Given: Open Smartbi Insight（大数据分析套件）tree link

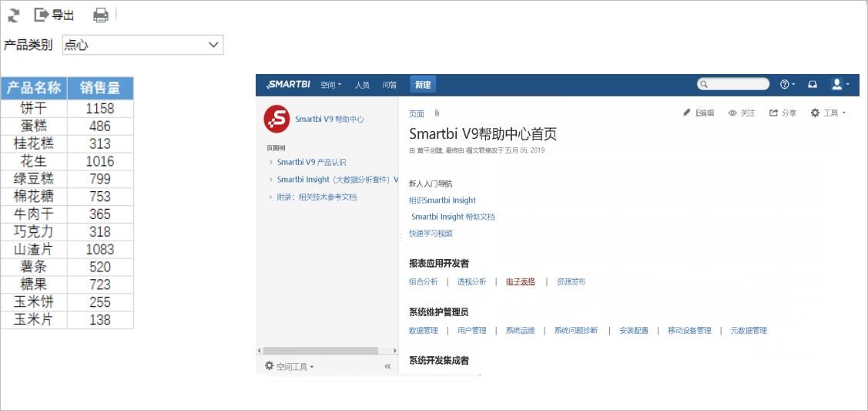Looking at the screenshot, I should [337, 180].
